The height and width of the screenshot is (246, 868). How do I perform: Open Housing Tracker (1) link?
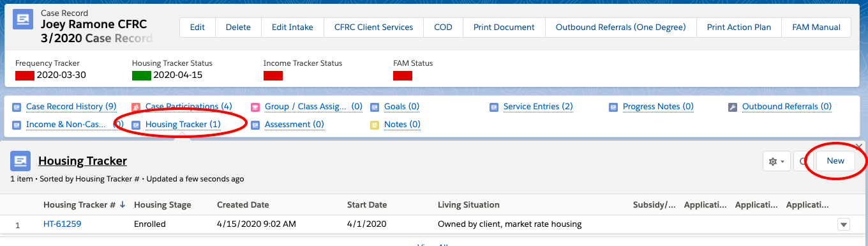183,124
